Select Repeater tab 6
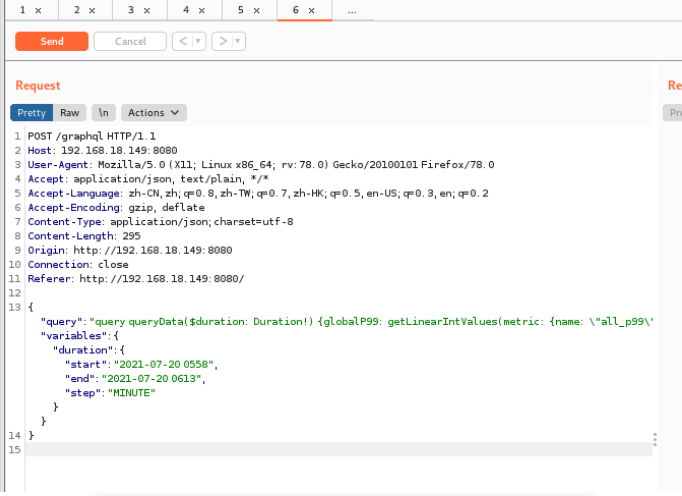 click(296, 10)
